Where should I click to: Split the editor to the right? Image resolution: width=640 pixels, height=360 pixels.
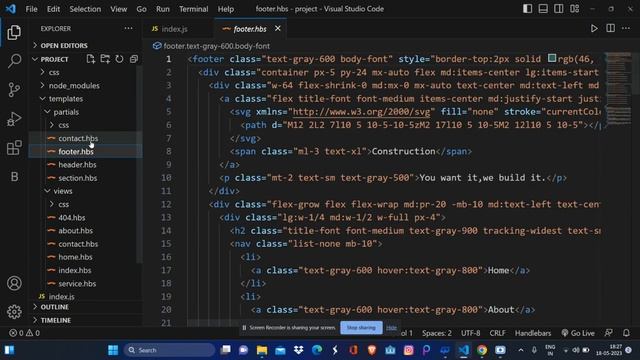[x=610, y=28]
